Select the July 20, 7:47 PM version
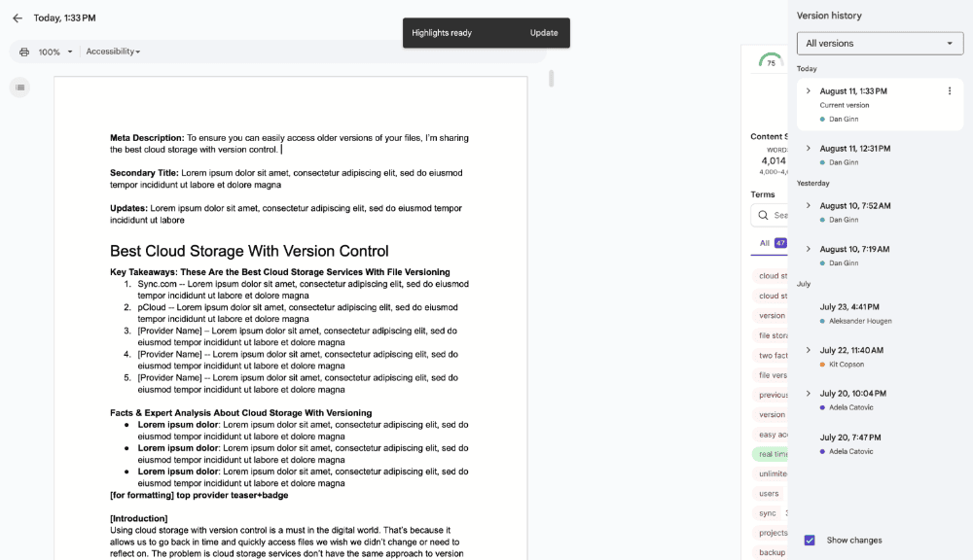The width and height of the screenshot is (973, 560). click(x=850, y=437)
